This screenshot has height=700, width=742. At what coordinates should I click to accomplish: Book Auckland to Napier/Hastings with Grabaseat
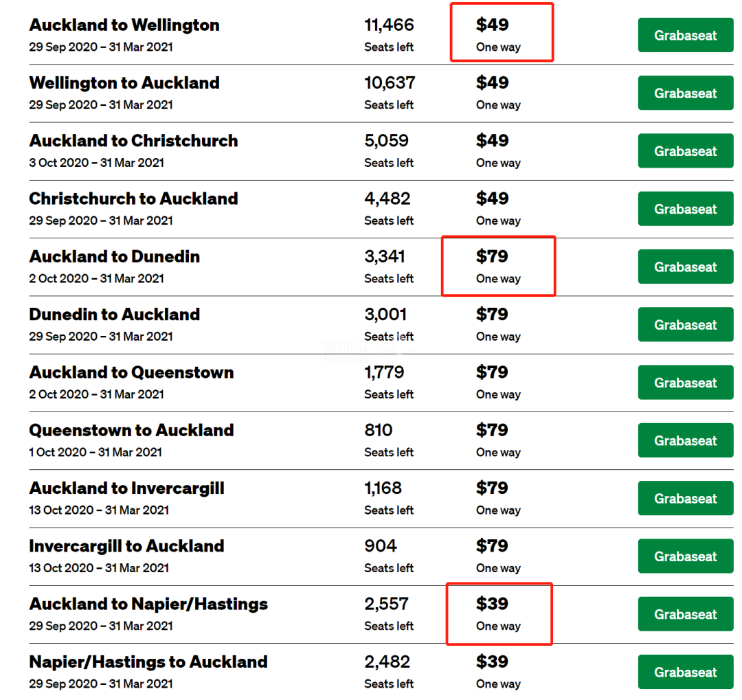(x=685, y=614)
